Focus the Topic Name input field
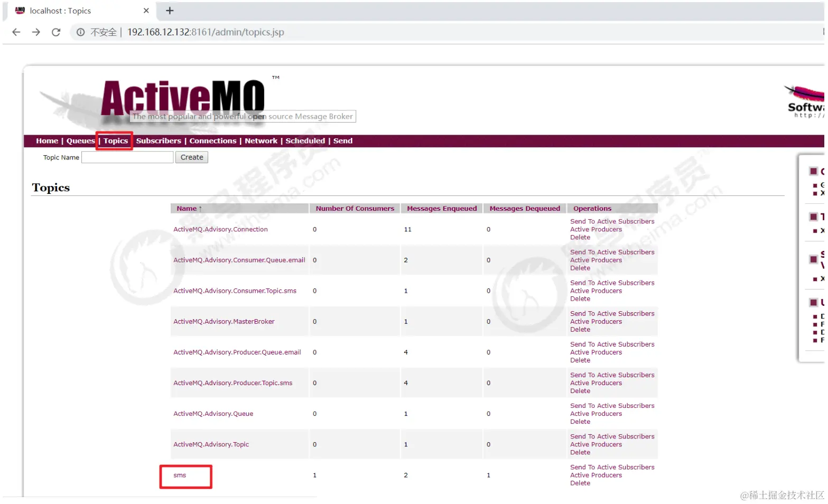Viewport: 828px width, 504px height. click(x=127, y=157)
